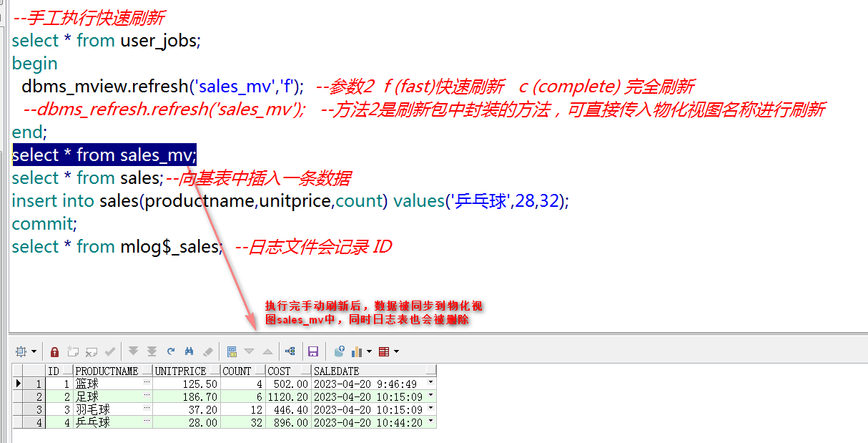Click the 896.00 cost cell
This screenshot has width=868, height=443.
[x=288, y=423]
